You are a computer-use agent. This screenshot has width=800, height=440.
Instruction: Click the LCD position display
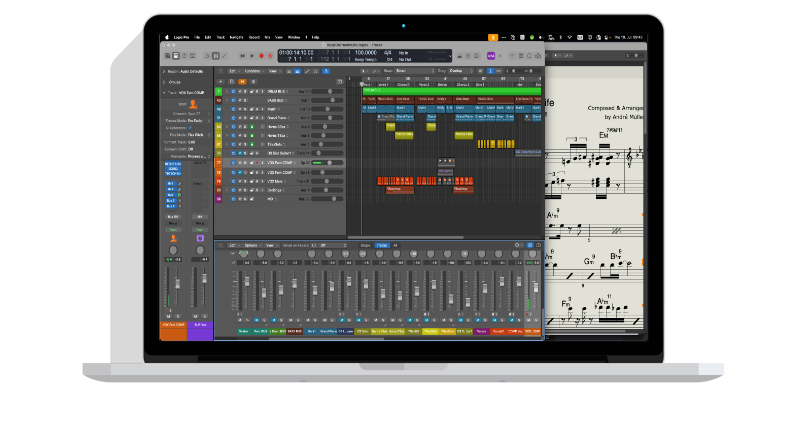pyautogui.click(x=298, y=53)
